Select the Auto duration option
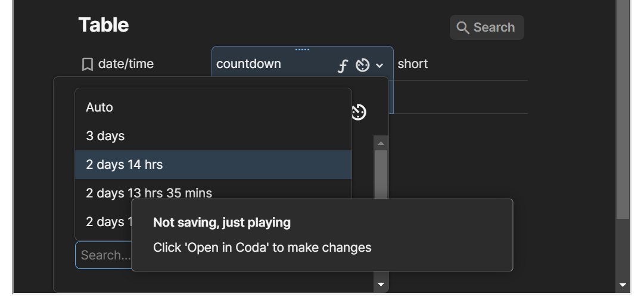 point(99,107)
